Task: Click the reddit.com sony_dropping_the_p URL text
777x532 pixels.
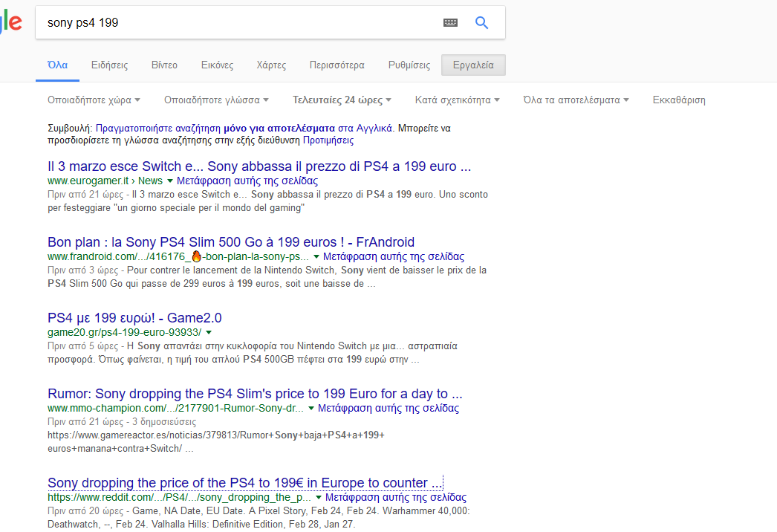Action: pyautogui.click(x=179, y=497)
